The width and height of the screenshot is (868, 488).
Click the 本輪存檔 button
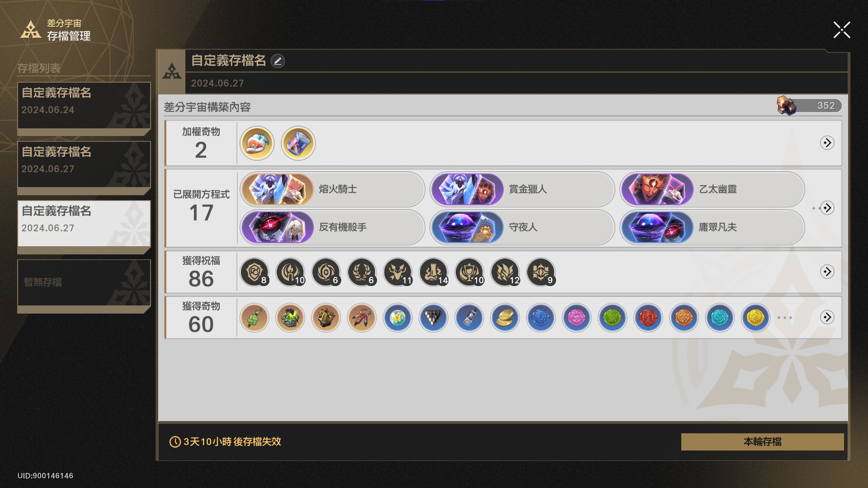click(762, 441)
